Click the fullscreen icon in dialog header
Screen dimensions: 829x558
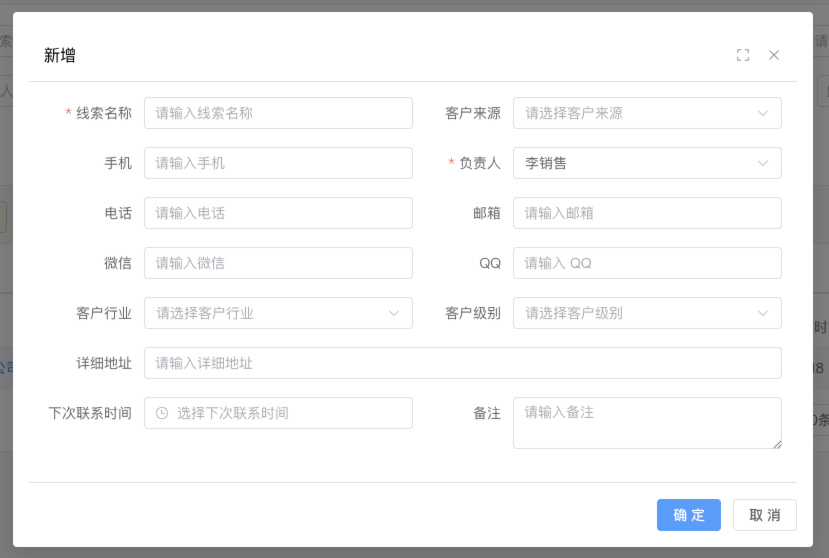[743, 55]
